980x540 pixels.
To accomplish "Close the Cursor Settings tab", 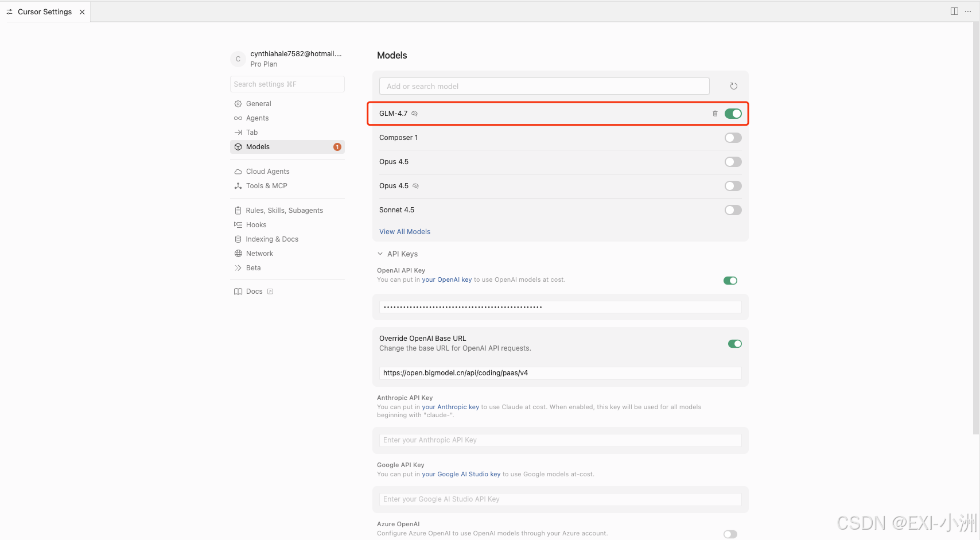I will point(82,12).
